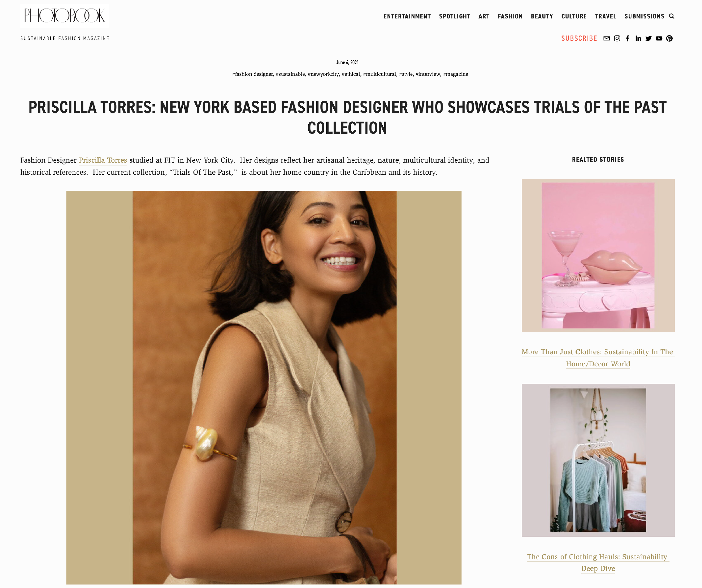This screenshot has width=702, height=588.
Task: Visit the Facebook icon link
Action: (x=627, y=38)
